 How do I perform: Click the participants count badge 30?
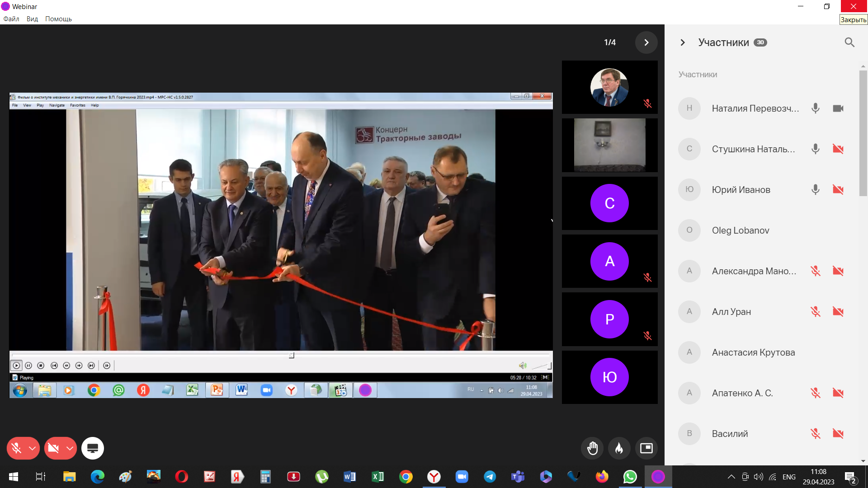point(760,42)
